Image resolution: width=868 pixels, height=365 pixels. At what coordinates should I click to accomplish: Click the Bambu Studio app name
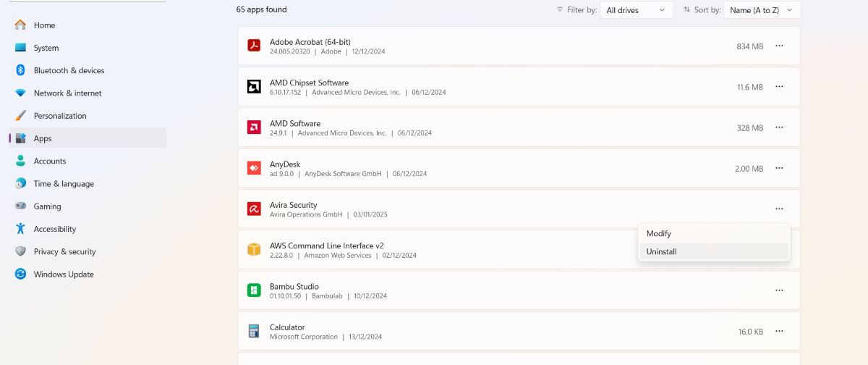294,287
